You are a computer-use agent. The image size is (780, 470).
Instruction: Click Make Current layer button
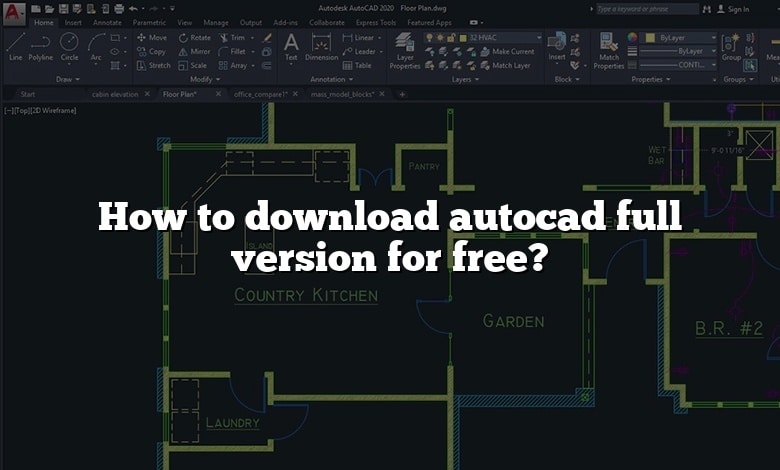(508, 51)
